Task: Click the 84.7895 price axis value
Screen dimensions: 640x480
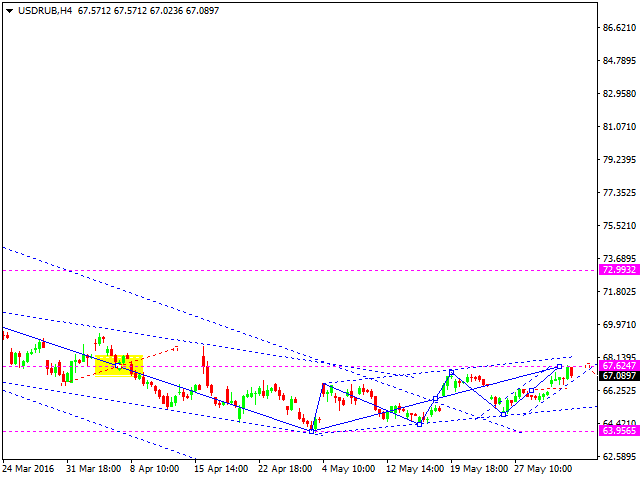Action: (x=620, y=60)
